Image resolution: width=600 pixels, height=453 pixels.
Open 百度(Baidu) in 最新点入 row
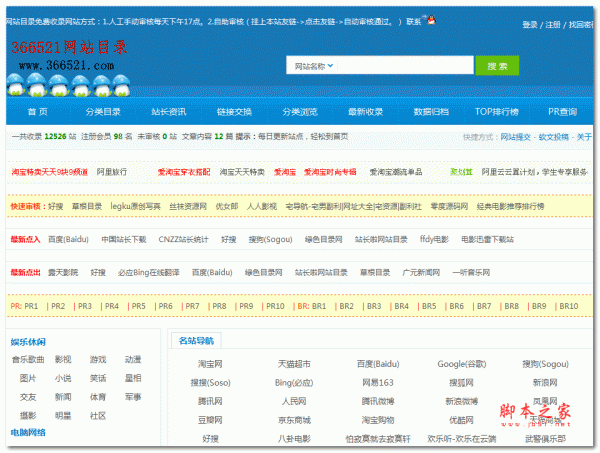point(68,240)
